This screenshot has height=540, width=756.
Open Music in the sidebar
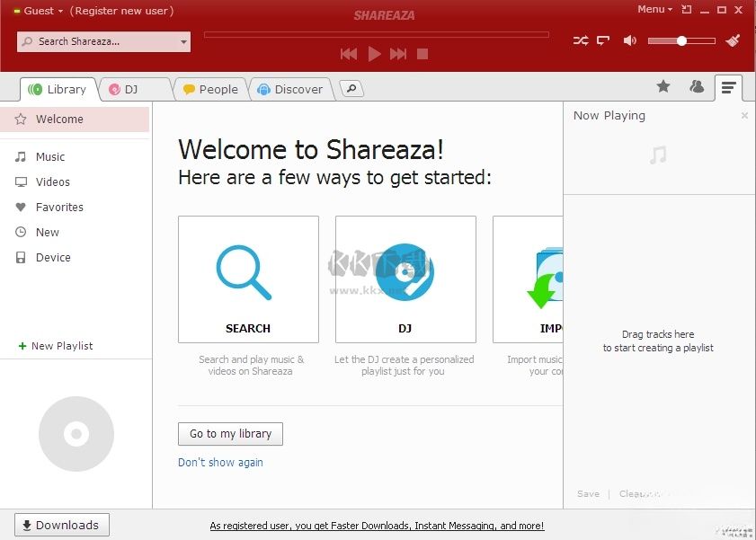pos(75,156)
